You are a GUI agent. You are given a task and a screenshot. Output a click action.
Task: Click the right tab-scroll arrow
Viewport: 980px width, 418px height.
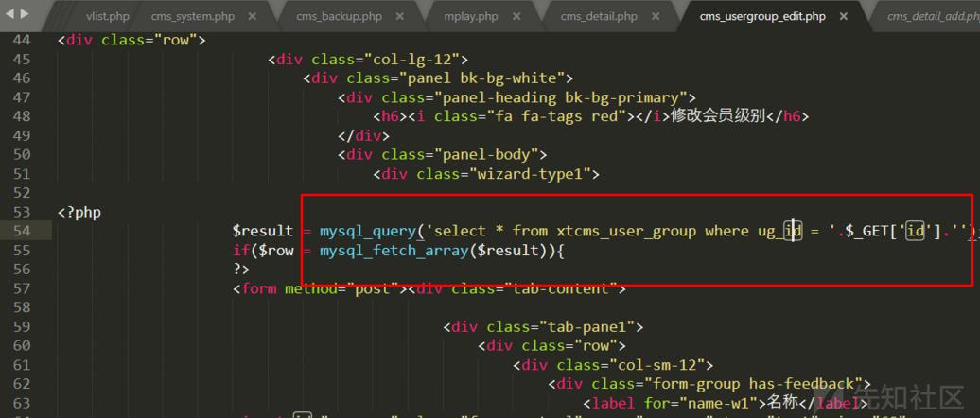[25, 13]
